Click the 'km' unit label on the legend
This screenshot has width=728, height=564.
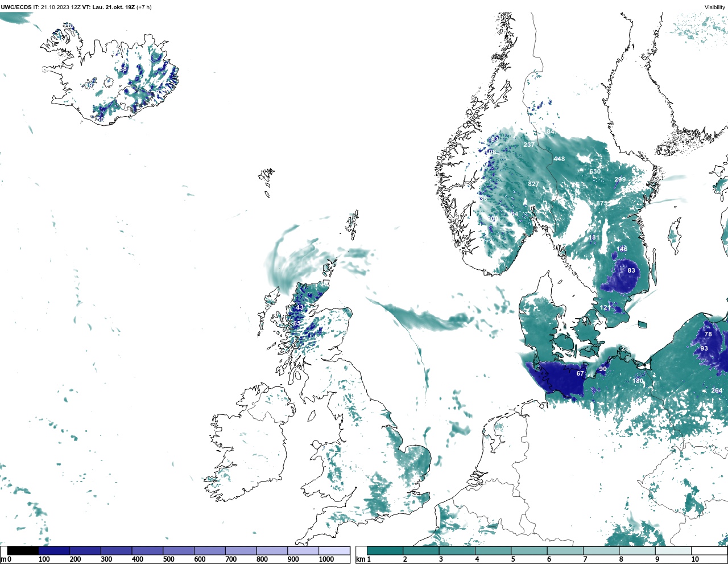(361, 559)
